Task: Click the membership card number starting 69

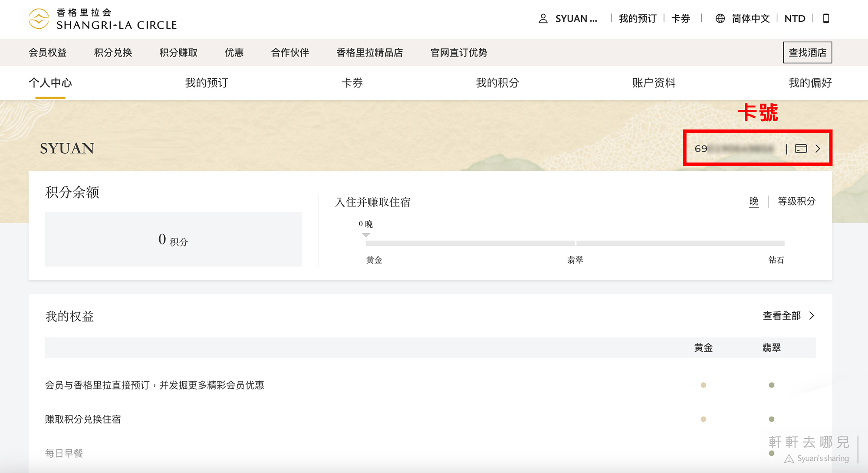Action: pyautogui.click(x=734, y=149)
